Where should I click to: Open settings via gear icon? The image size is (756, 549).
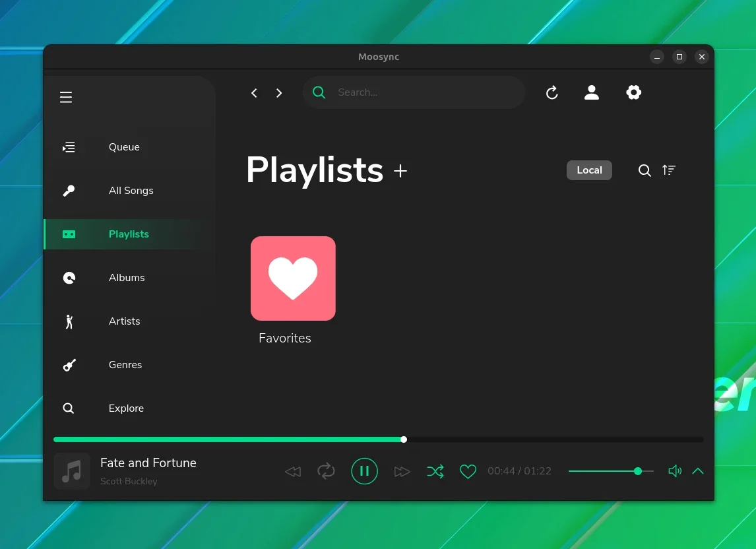[x=633, y=92]
